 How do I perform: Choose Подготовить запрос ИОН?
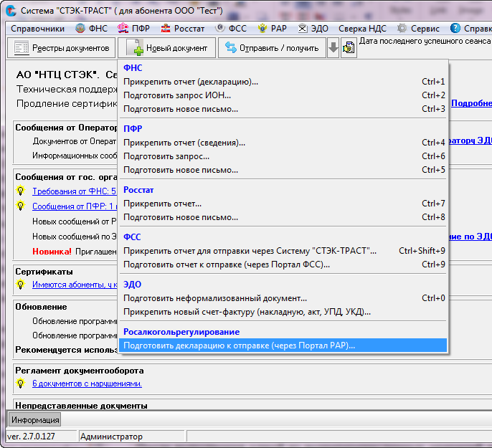(283, 95)
